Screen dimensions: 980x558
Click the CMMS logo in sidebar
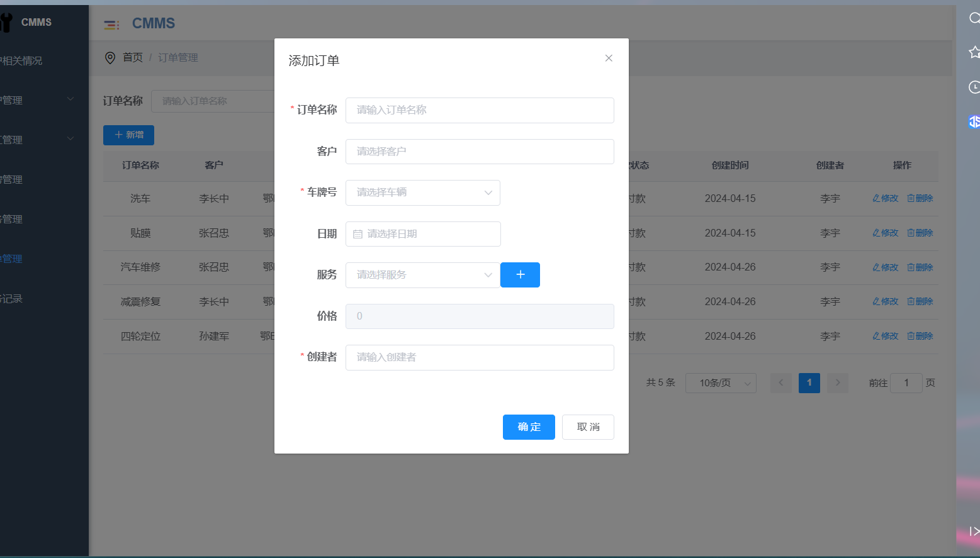tap(26, 22)
